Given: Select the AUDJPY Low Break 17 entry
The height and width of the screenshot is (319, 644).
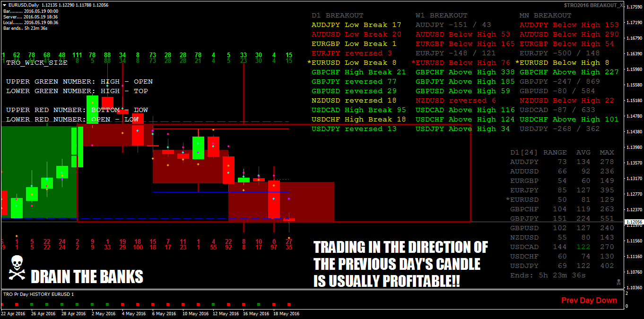Looking at the screenshot, I should 356,25.
